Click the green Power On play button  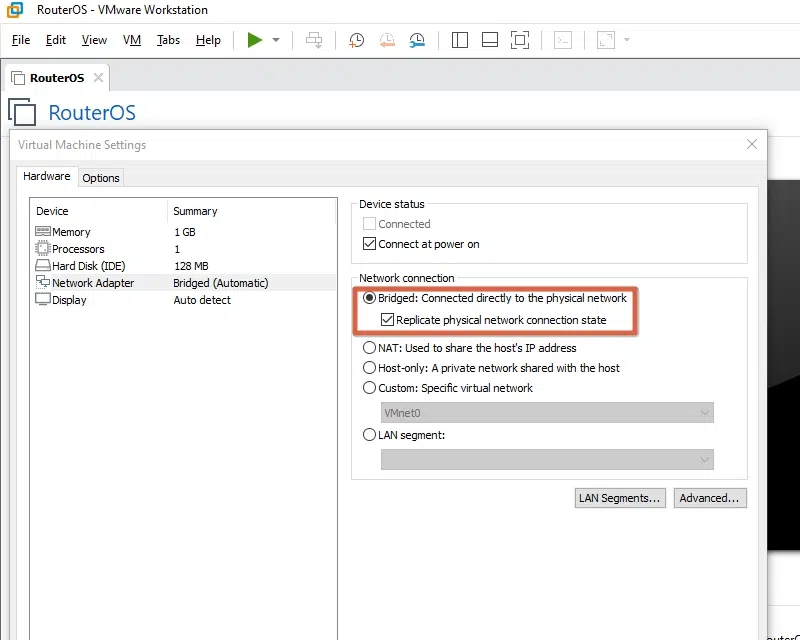255,40
